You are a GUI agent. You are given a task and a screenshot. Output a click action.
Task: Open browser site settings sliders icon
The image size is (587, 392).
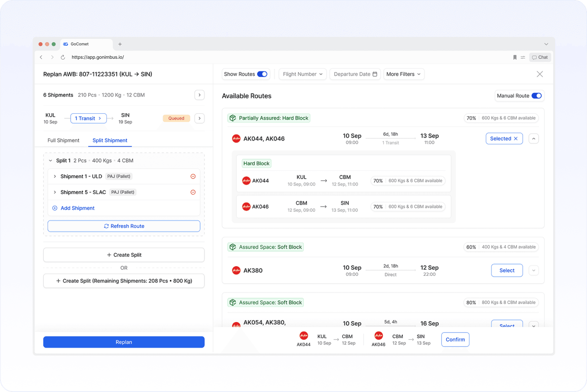(523, 57)
